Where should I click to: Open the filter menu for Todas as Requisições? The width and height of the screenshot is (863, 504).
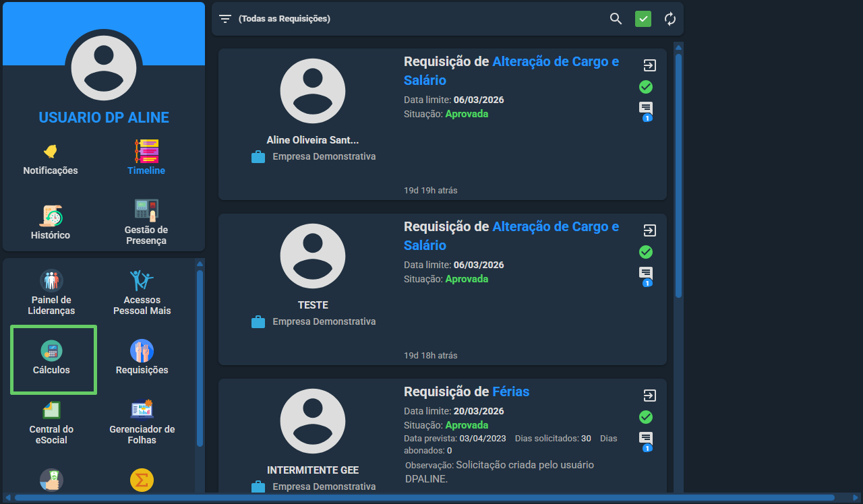coord(225,19)
